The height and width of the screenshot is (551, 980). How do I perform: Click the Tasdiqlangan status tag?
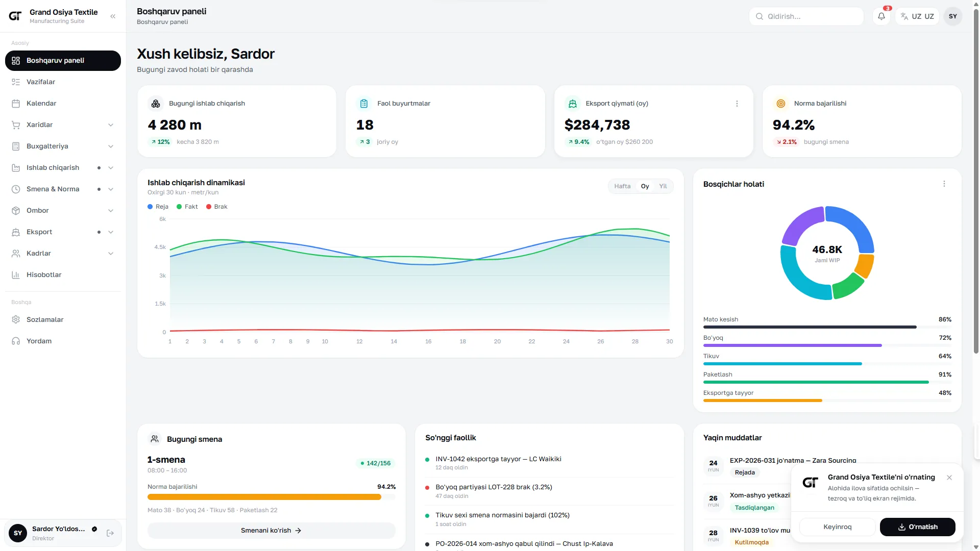(x=754, y=508)
